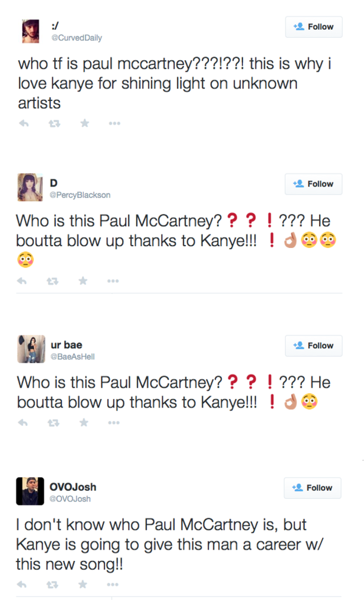Follow the @CurvedDaily account
Viewport: 364px width, 601px height.
[x=314, y=27]
